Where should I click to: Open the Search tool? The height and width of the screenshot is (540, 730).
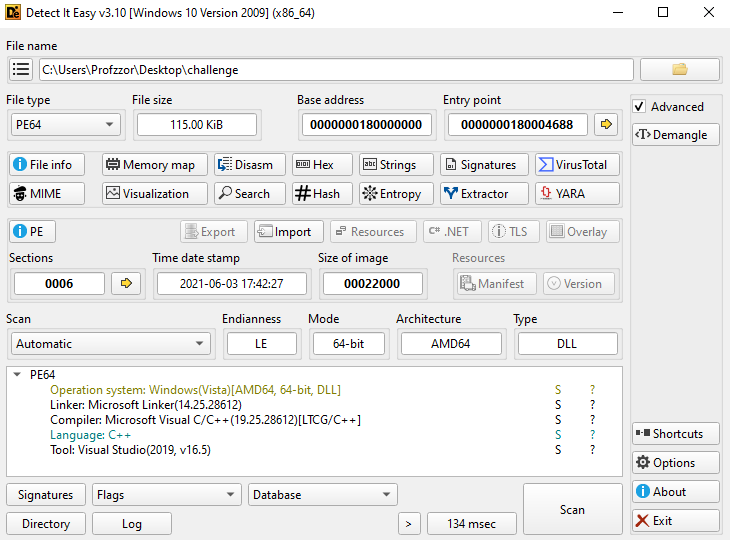[x=250, y=194]
